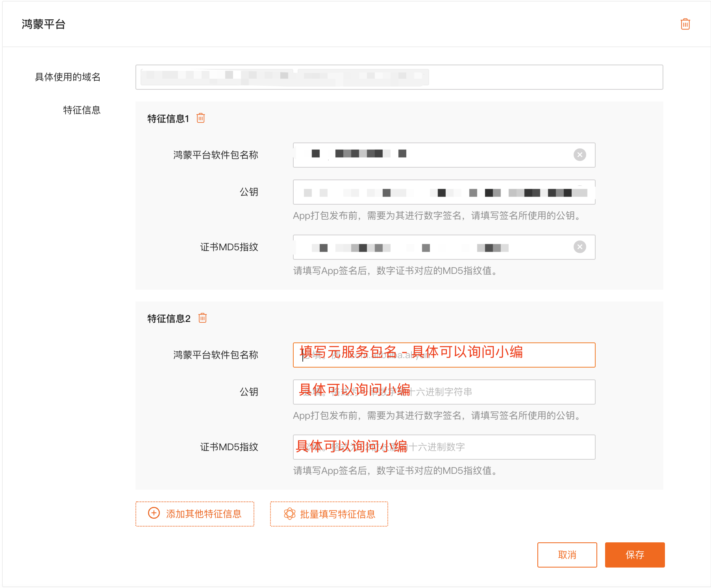Focus 证书MD5指纹 input in 特征信息2
This screenshot has height=588, width=711.
pyautogui.click(x=444, y=447)
